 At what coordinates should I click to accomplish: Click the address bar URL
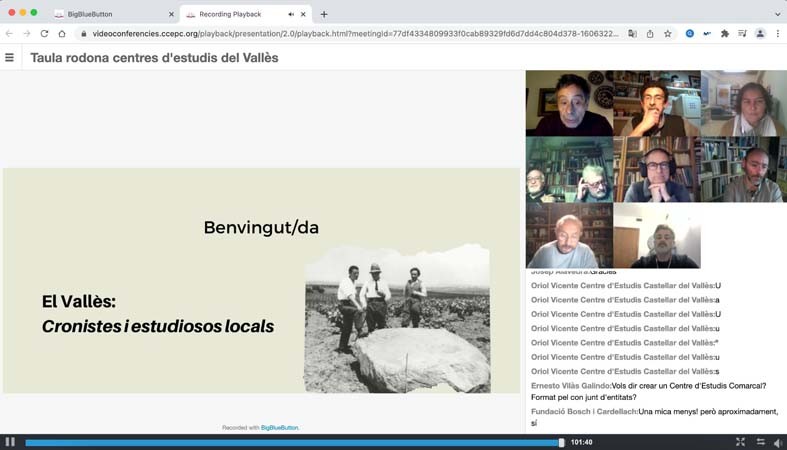click(x=355, y=34)
